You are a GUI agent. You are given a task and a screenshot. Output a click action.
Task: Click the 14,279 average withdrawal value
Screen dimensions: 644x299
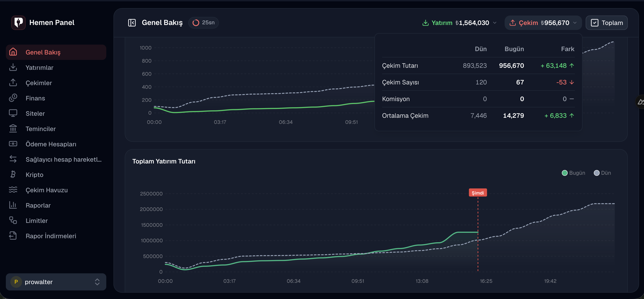click(x=513, y=116)
